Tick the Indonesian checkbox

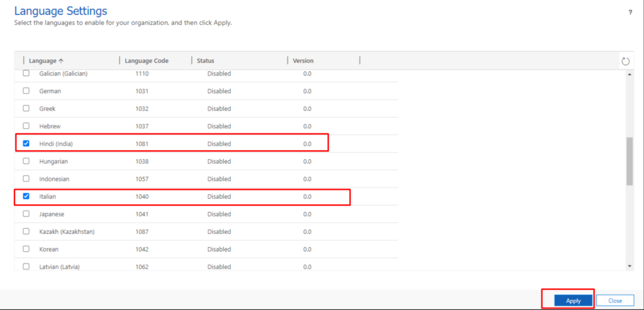pyautogui.click(x=26, y=179)
